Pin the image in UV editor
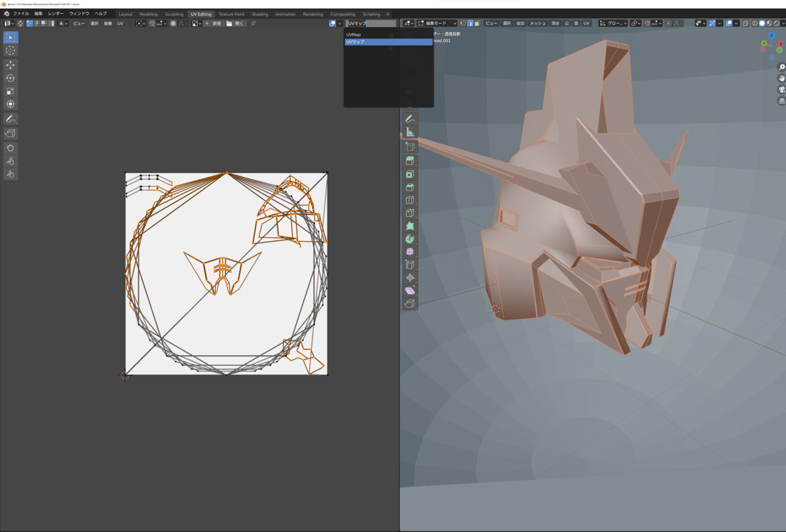The height and width of the screenshot is (532, 786). [253, 24]
